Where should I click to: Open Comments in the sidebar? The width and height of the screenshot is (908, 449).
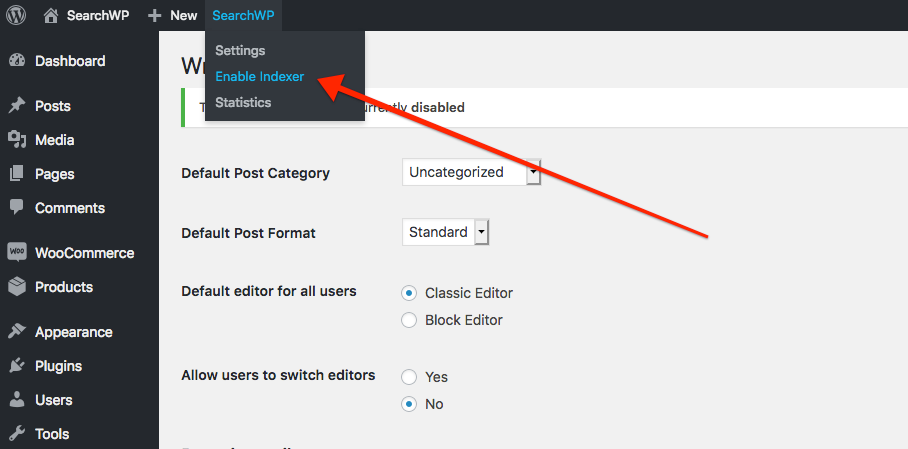click(69, 207)
